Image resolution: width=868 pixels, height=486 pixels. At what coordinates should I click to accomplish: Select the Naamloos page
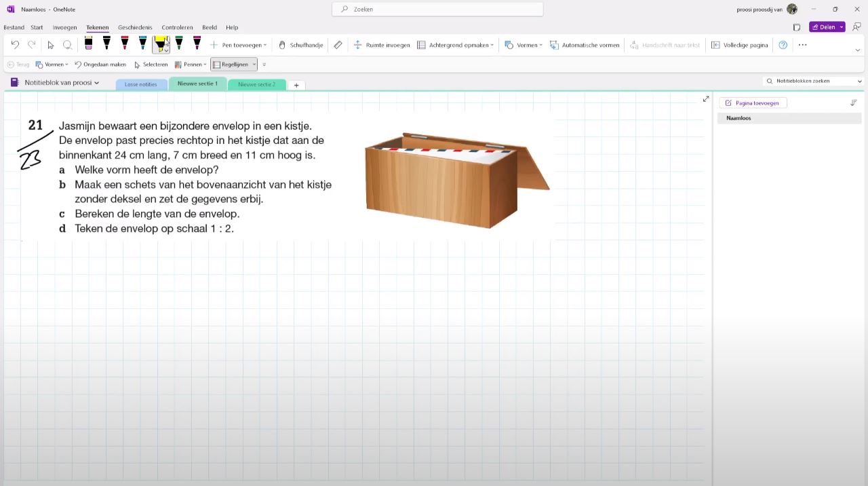789,118
